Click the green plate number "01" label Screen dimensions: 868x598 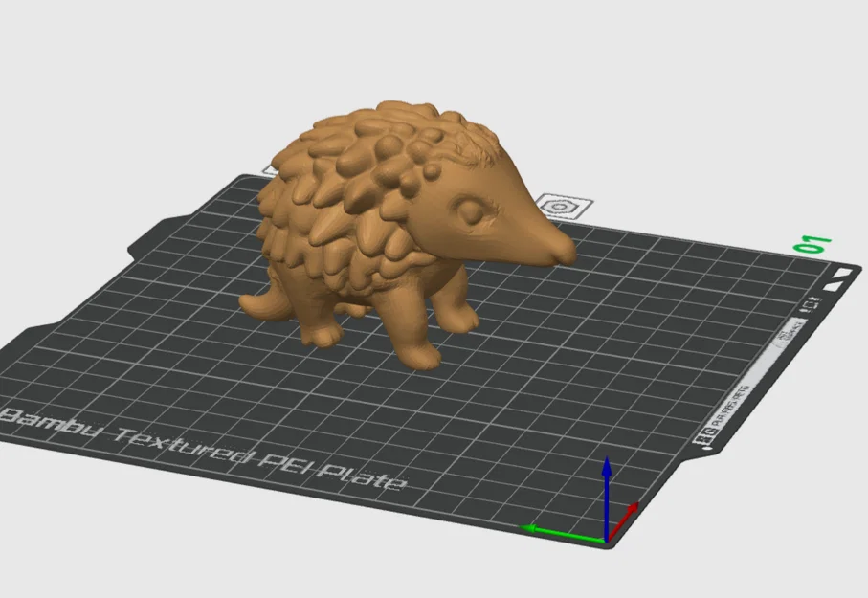[810, 241]
